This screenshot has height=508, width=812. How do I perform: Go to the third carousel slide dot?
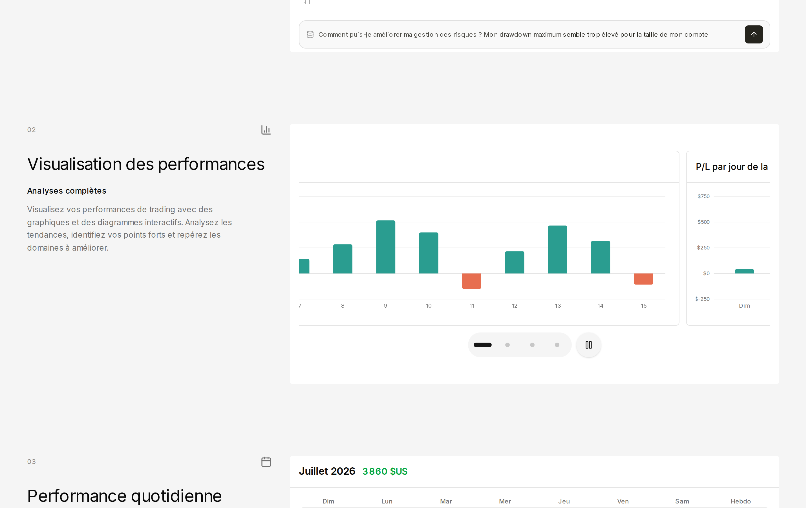[532, 345]
